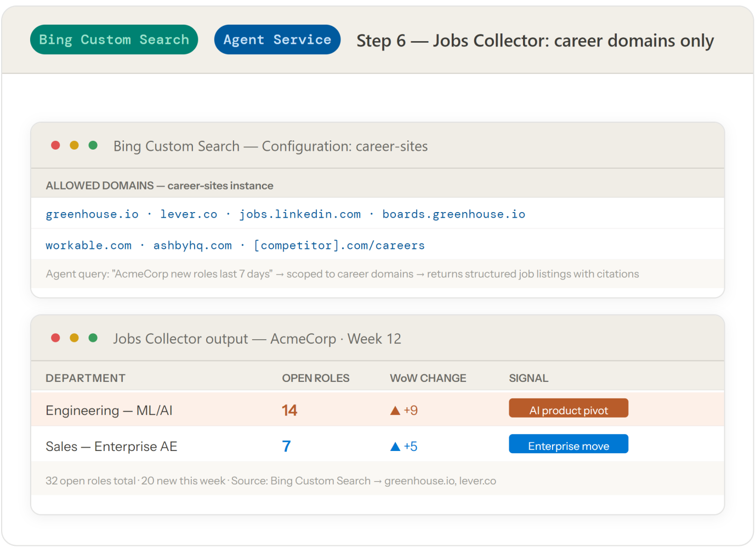
Task: Click the red dot in the Jobs Collector output window
Action: (x=55, y=338)
